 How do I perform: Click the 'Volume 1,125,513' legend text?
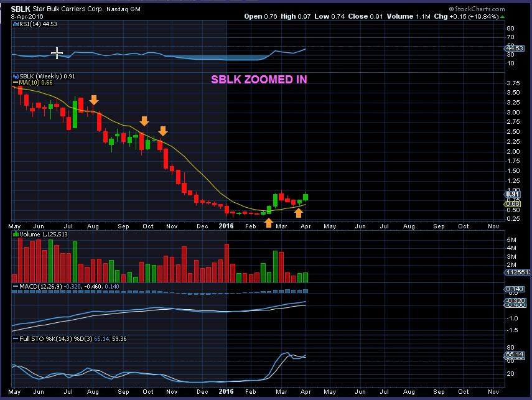(44, 235)
